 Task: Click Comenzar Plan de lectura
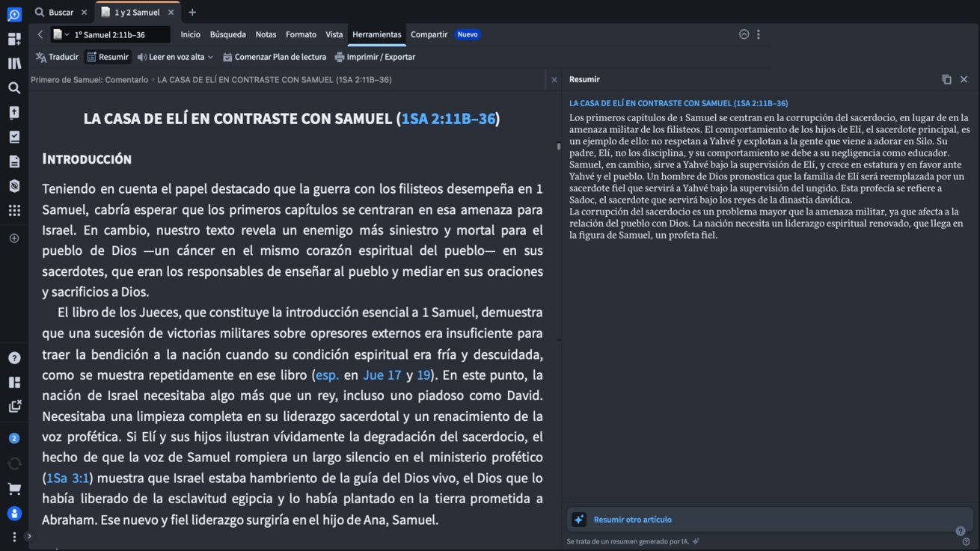point(274,57)
